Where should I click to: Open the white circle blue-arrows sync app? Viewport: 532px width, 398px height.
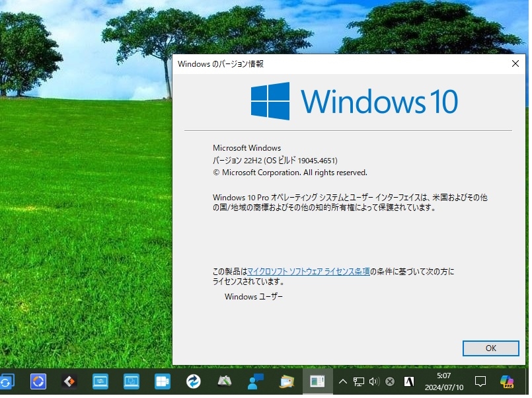(x=194, y=381)
